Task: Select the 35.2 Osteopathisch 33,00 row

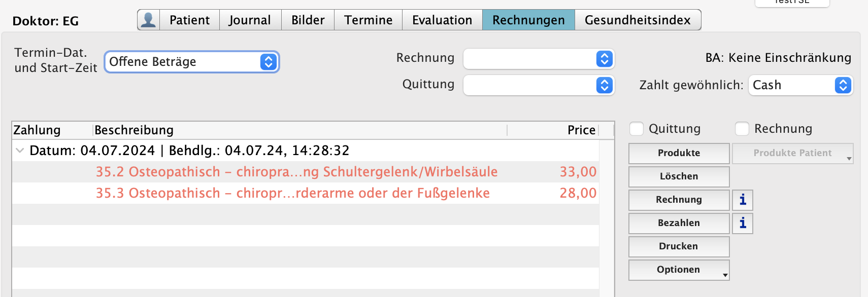Action: [x=296, y=172]
